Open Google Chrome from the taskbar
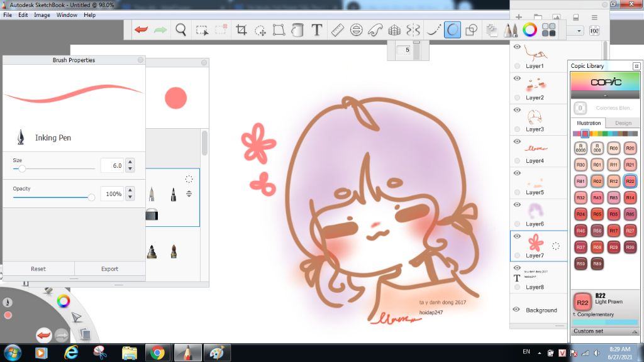The height and width of the screenshot is (362, 644). (157, 353)
